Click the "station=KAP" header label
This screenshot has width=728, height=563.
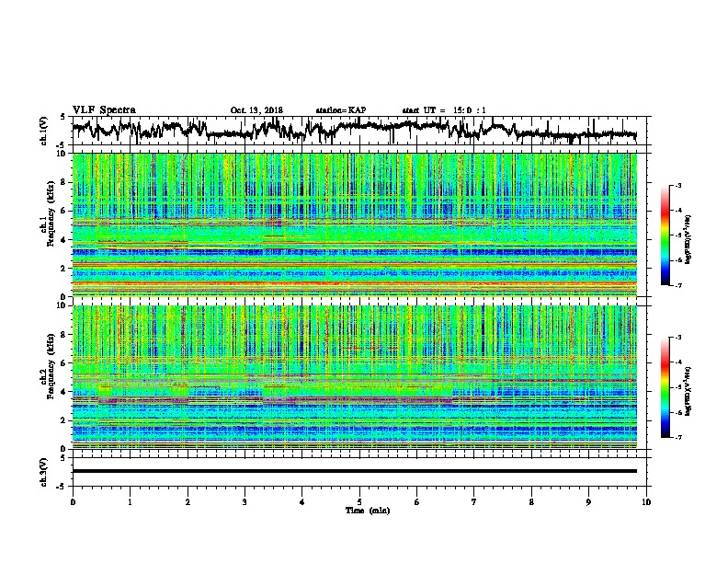(x=341, y=110)
